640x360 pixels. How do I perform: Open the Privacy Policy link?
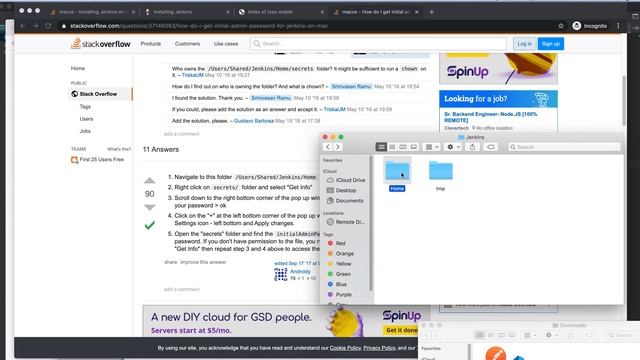[x=379, y=348]
